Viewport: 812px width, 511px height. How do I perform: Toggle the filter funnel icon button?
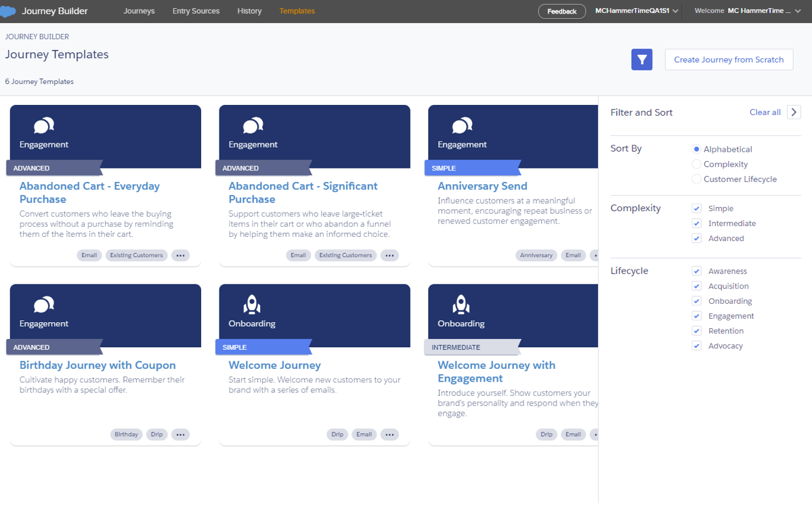click(x=641, y=60)
